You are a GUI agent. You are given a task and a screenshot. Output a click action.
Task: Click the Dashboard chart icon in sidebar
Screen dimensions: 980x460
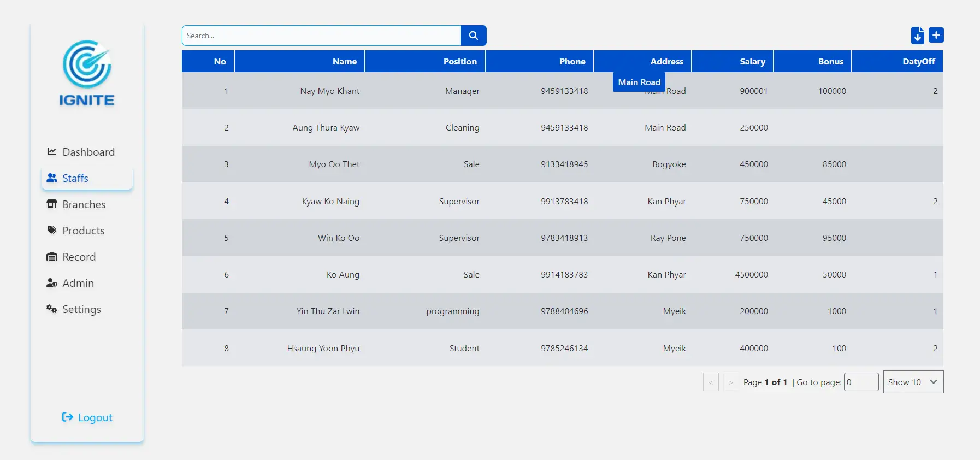pos(52,152)
